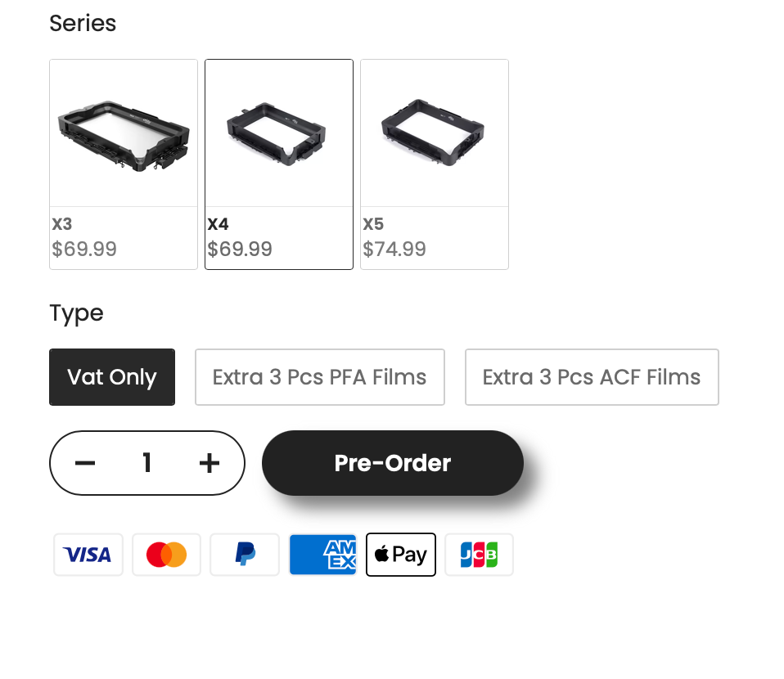Click the American Express payment icon
The height and width of the screenshot is (679, 784).
(x=322, y=555)
